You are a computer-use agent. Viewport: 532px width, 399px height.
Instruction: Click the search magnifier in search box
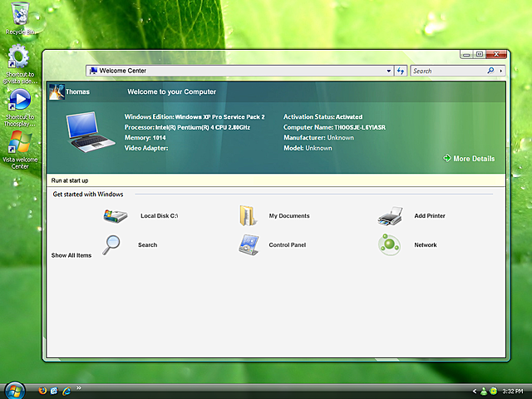490,71
